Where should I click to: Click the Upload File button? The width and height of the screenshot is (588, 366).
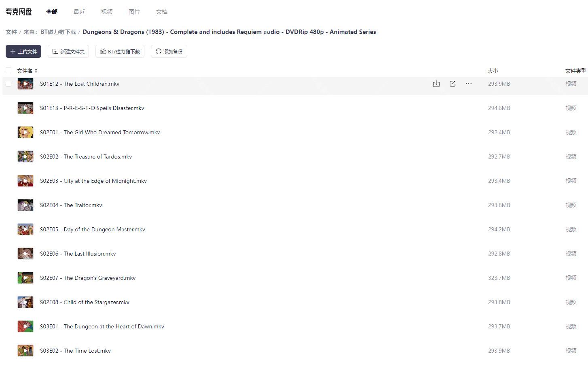pos(23,51)
